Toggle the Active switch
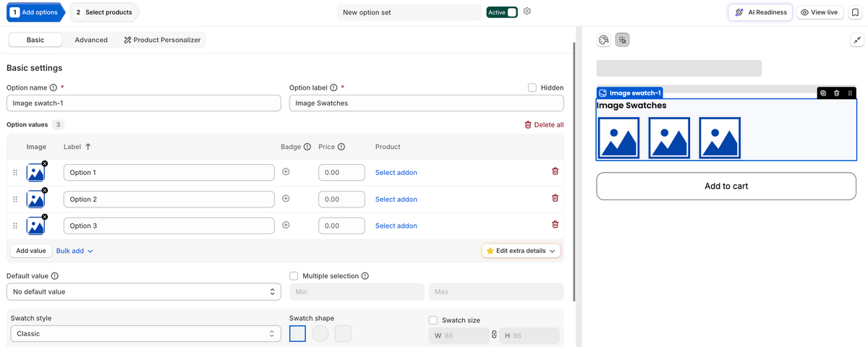Screen dimensions: 868x347 tap(501, 12)
